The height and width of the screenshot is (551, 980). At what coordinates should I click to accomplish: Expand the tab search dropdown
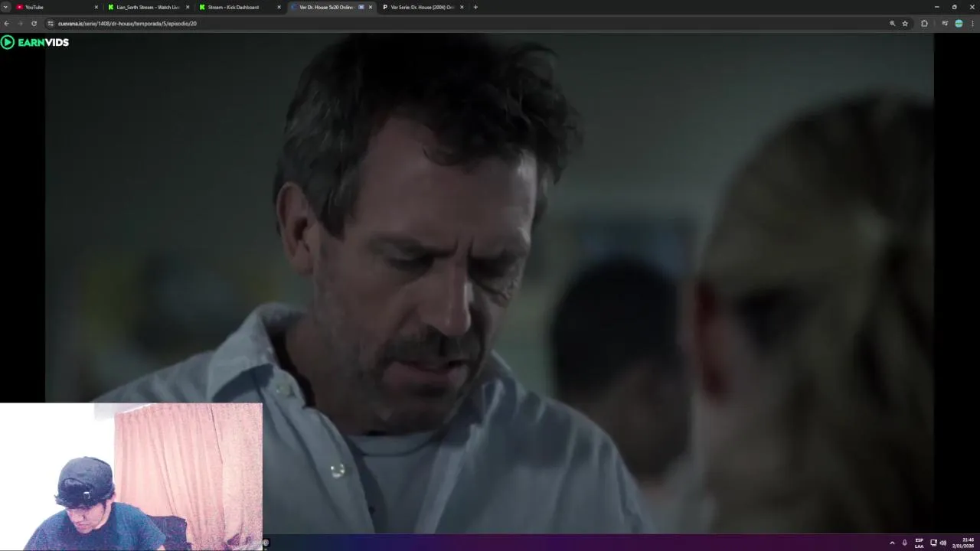pyautogui.click(x=5, y=7)
